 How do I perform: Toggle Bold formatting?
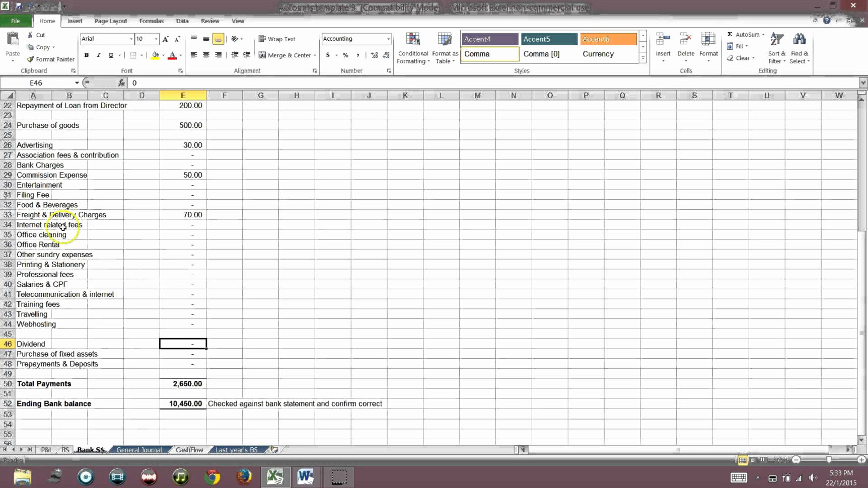point(86,55)
